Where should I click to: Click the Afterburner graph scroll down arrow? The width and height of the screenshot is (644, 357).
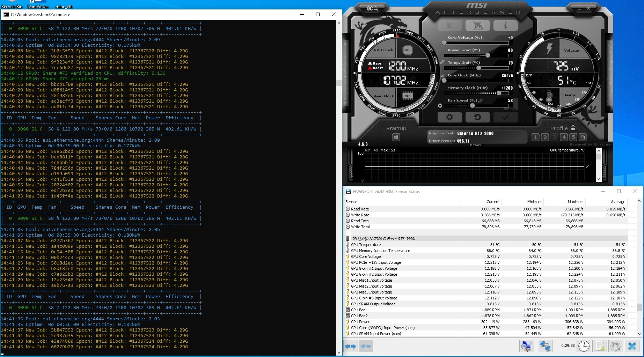[599, 179]
